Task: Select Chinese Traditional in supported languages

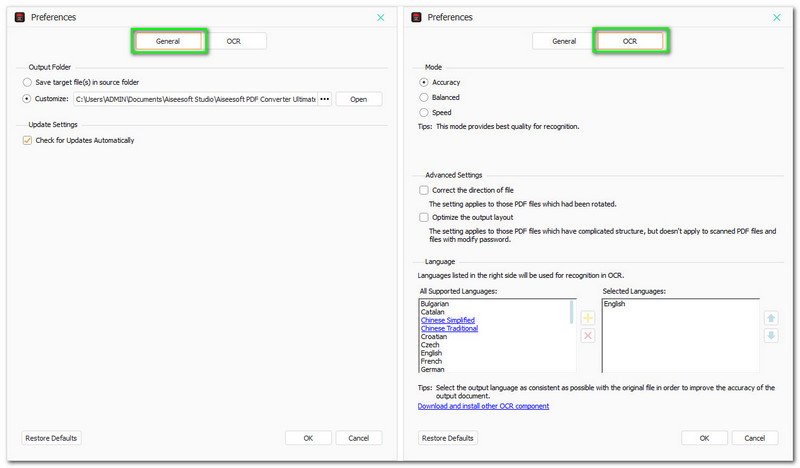Action: pyautogui.click(x=449, y=328)
